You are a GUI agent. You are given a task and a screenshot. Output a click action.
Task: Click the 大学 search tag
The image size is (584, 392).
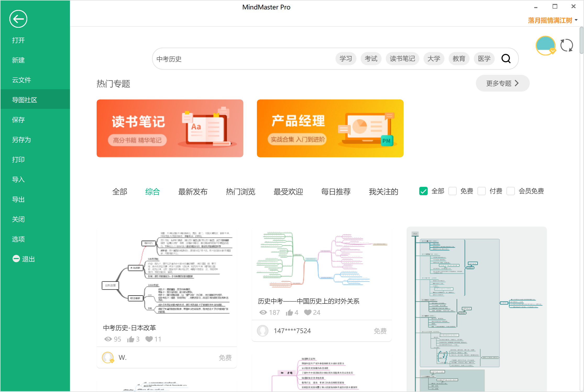[434, 59]
